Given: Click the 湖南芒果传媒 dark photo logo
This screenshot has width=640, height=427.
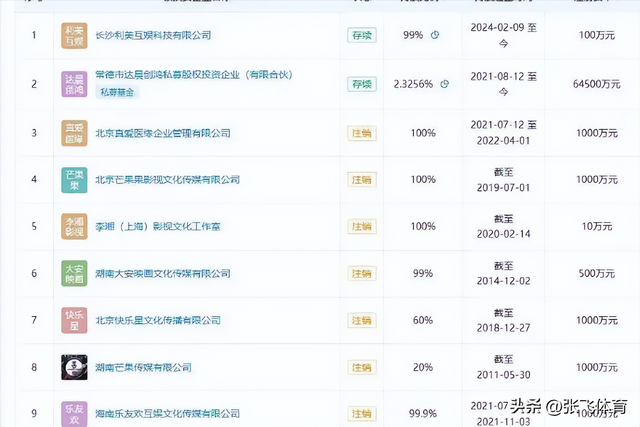Looking at the screenshot, I should 74,367.
